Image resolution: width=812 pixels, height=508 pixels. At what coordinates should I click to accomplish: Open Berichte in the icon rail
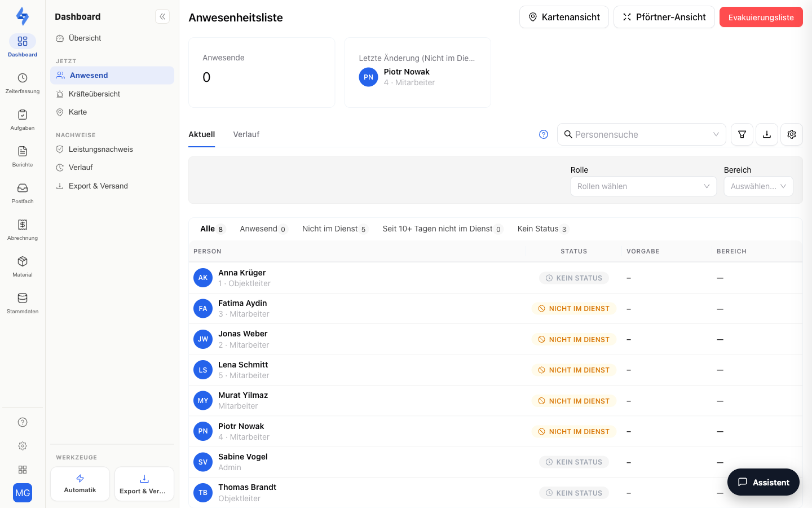point(23,156)
